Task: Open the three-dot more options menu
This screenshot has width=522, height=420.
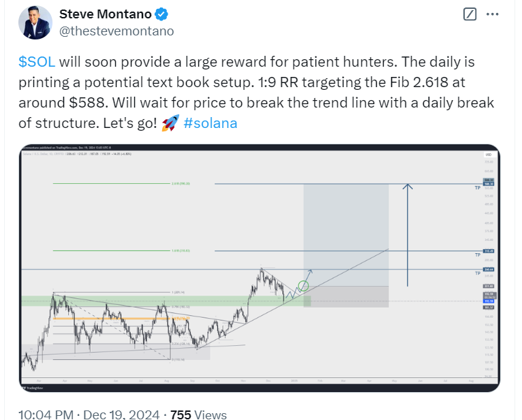Action: point(493,14)
